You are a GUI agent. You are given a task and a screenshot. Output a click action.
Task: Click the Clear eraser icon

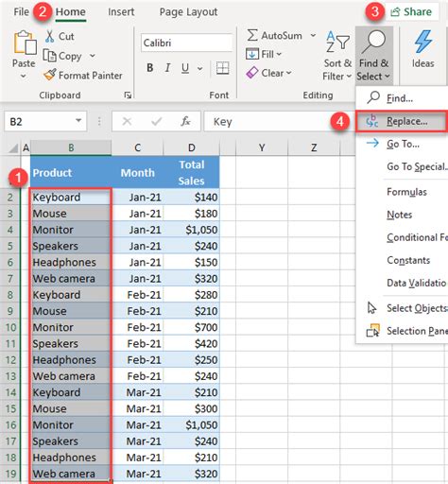click(252, 73)
